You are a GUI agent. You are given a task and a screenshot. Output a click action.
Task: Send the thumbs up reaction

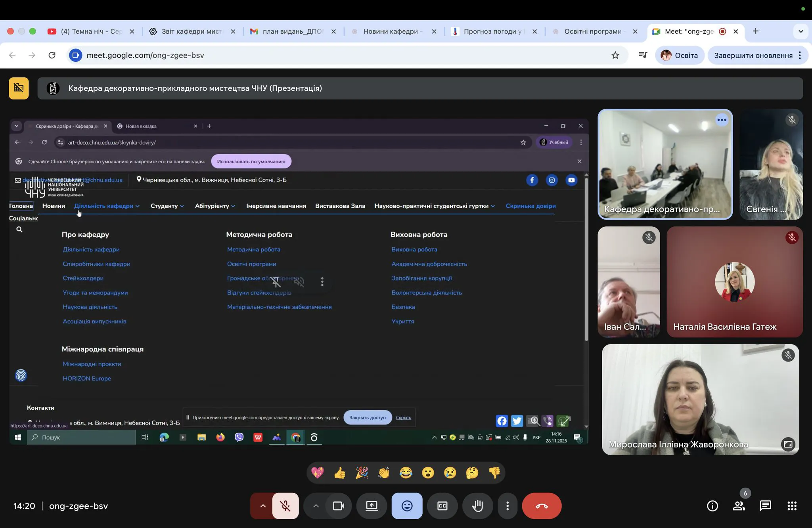point(339,473)
